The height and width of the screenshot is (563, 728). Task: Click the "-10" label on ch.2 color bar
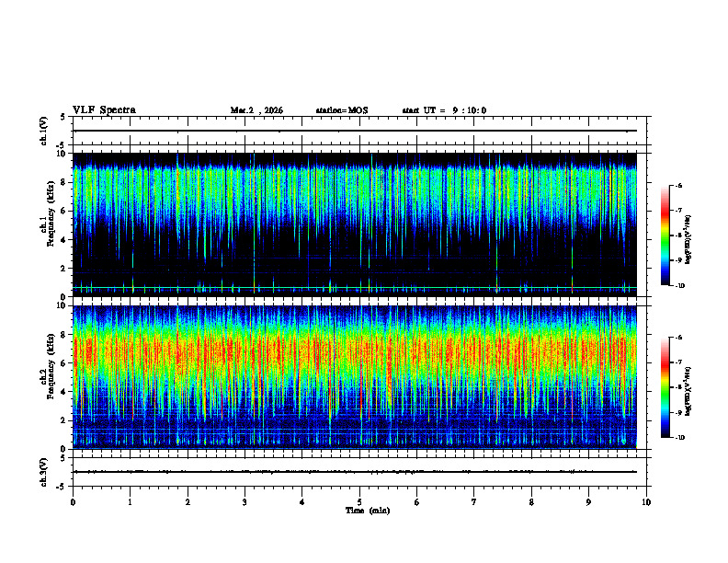(679, 438)
